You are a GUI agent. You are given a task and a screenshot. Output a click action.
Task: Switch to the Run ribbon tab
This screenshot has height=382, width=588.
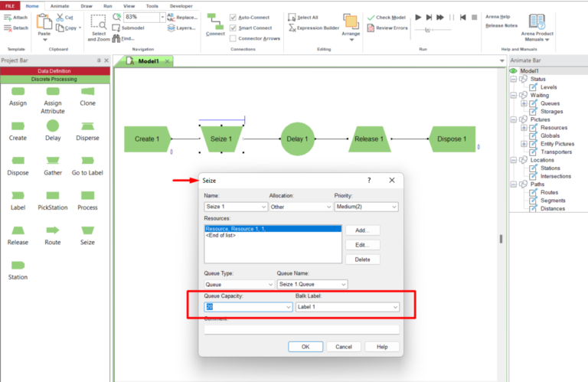click(x=108, y=6)
